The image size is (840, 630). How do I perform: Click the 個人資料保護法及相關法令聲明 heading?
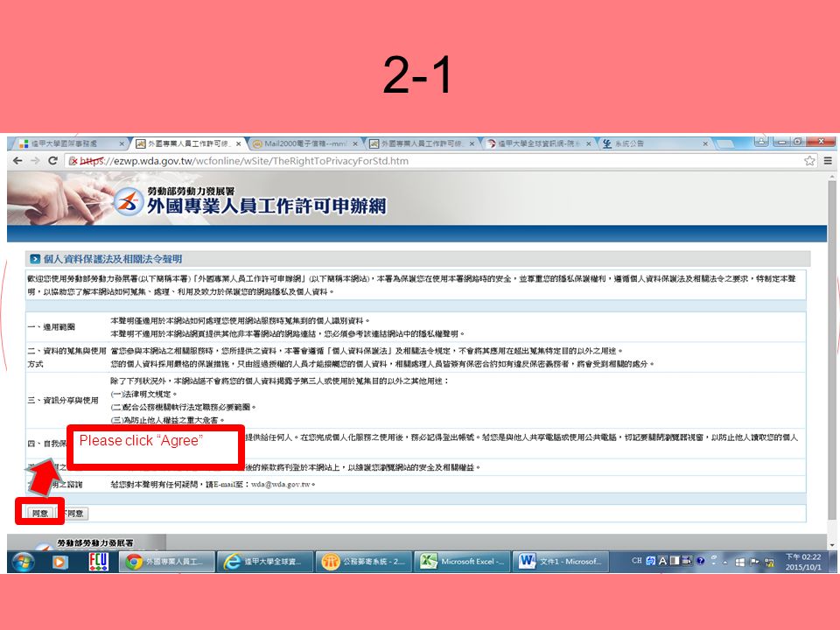[x=113, y=259]
